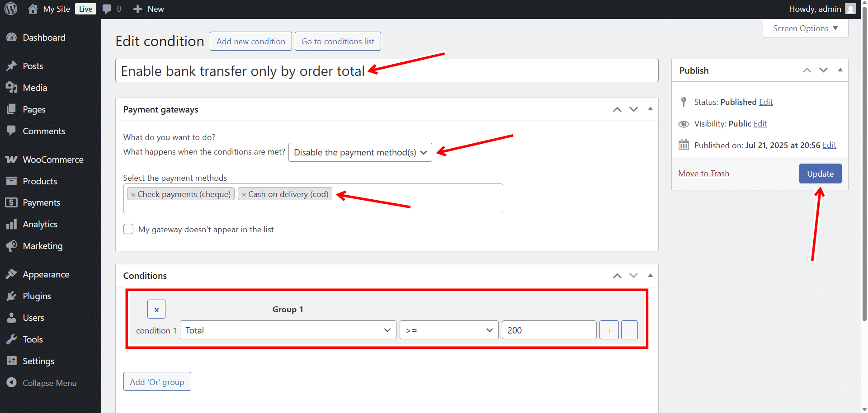Click the WordPress logo icon

pos(11,9)
